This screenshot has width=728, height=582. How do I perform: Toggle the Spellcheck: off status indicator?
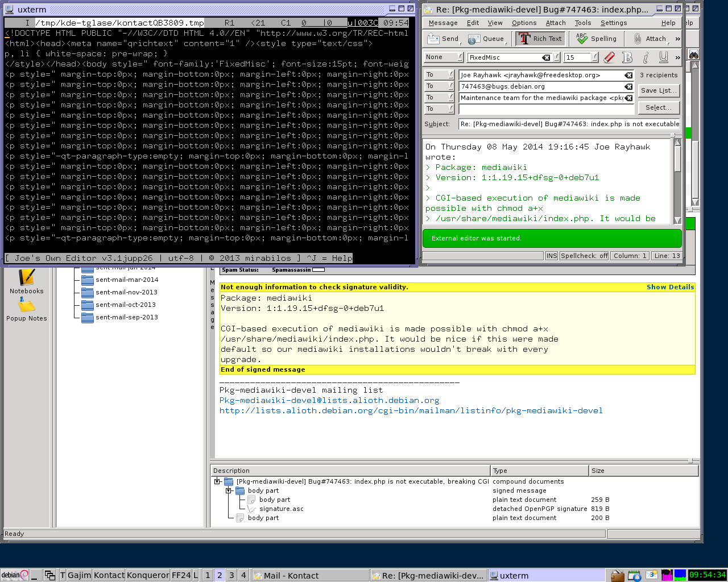(584, 256)
